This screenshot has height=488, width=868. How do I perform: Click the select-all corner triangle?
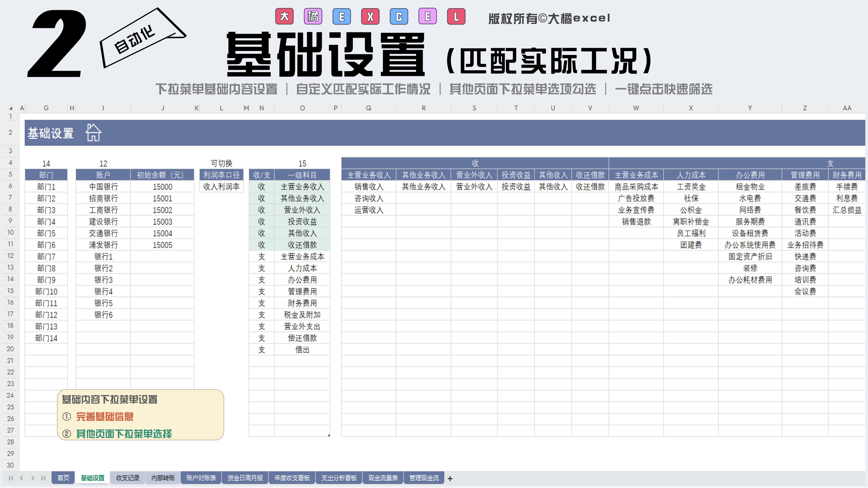pos(11,108)
